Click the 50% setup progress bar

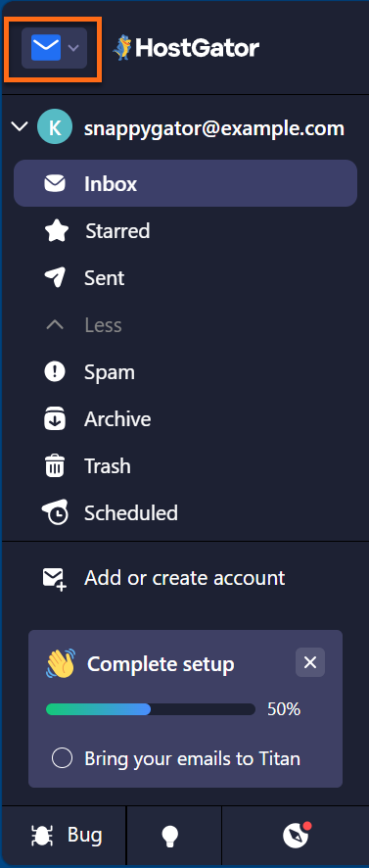point(151,709)
